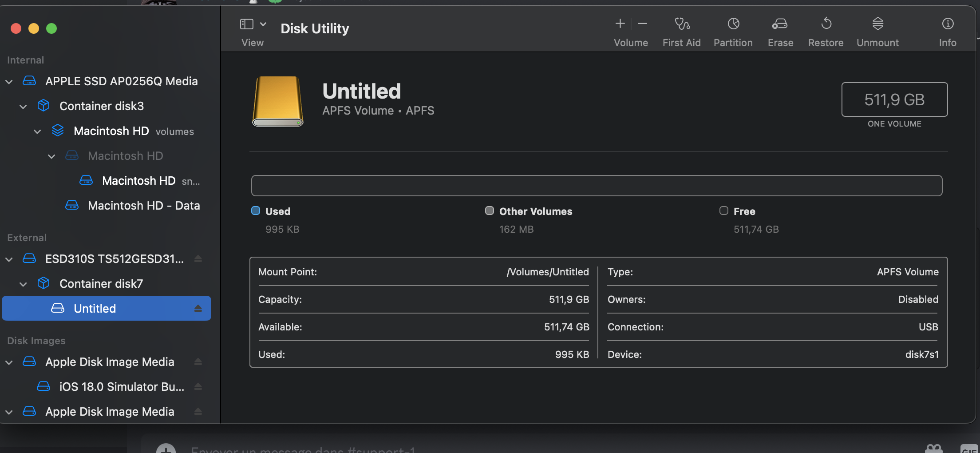This screenshot has width=980, height=453.
Task: Eject second Apple Disk Image Media
Action: click(x=198, y=412)
